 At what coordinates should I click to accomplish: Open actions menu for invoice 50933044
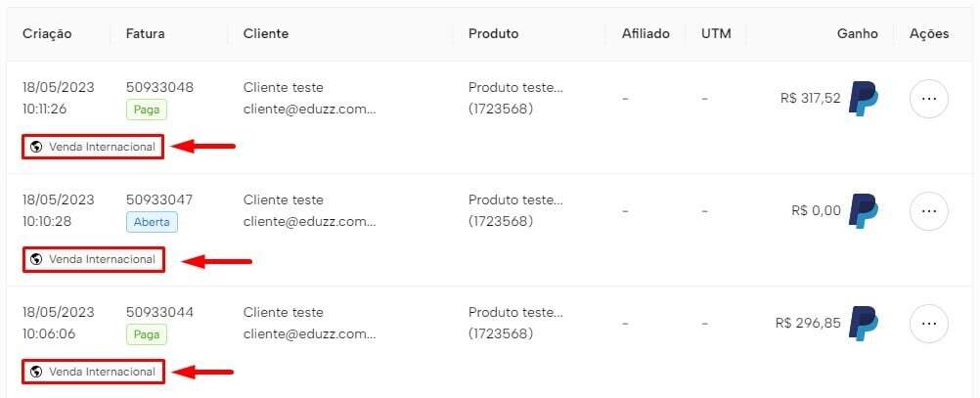[x=928, y=324]
